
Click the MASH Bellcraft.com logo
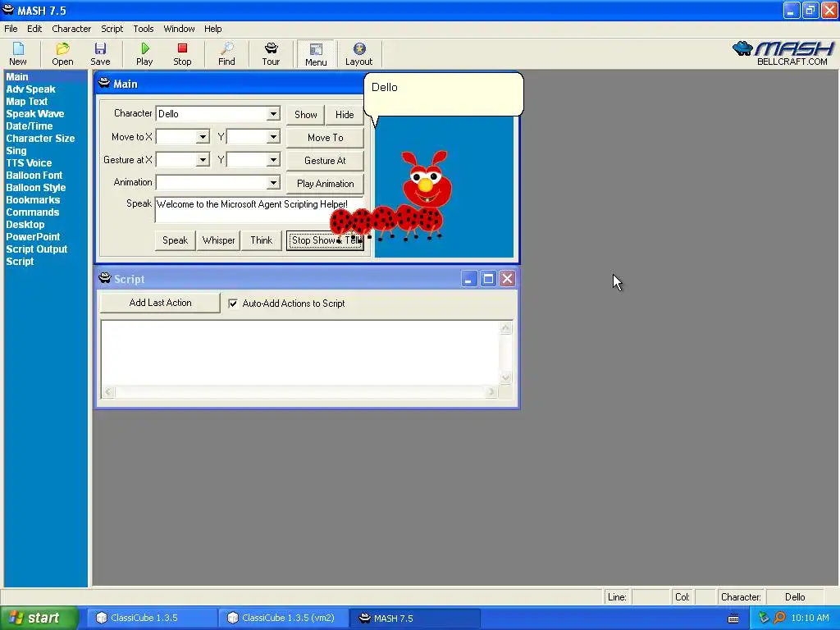click(x=783, y=53)
